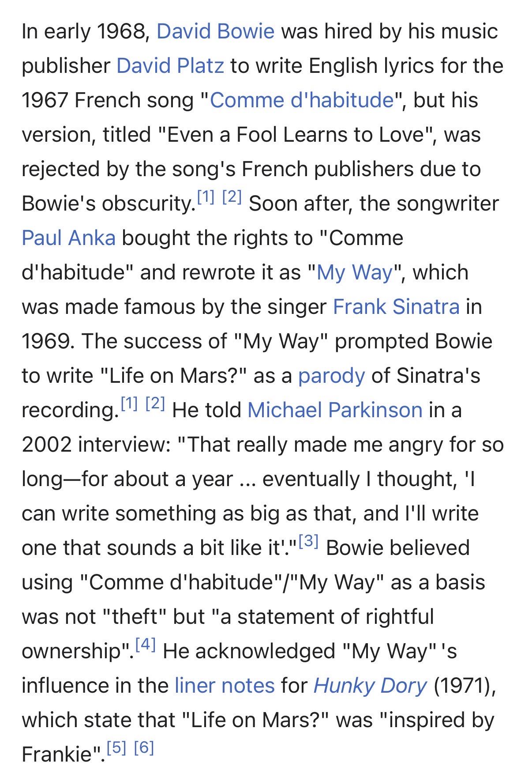The width and height of the screenshot is (532, 781).
Task: Open reference [5] after "Frankie"
Action: tap(117, 748)
